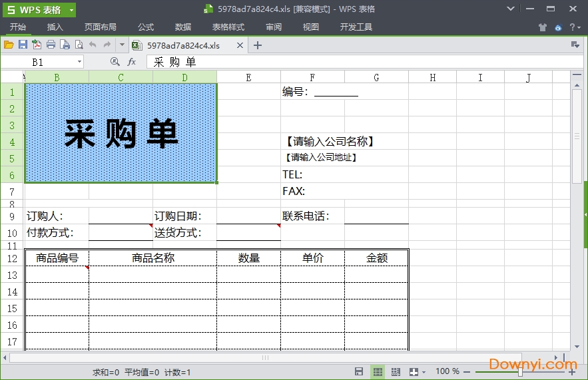
Task: Expand the reading mode dropdown arrow
Action: tap(424, 372)
